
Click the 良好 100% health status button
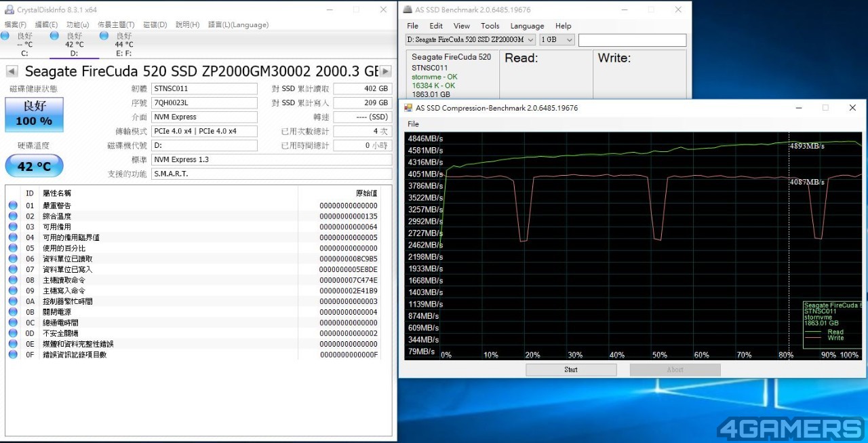click(x=34, y=114)
